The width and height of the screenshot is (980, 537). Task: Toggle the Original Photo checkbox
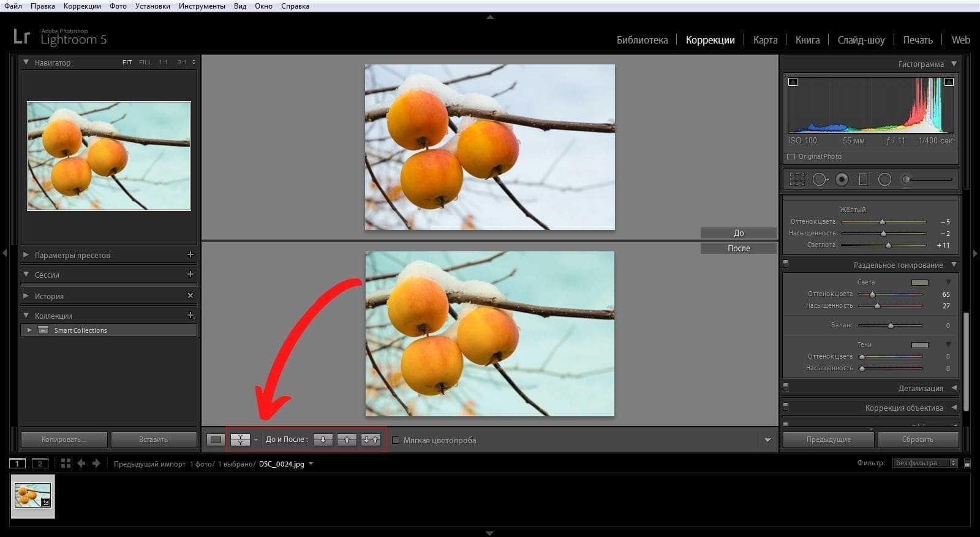(791, 157)
